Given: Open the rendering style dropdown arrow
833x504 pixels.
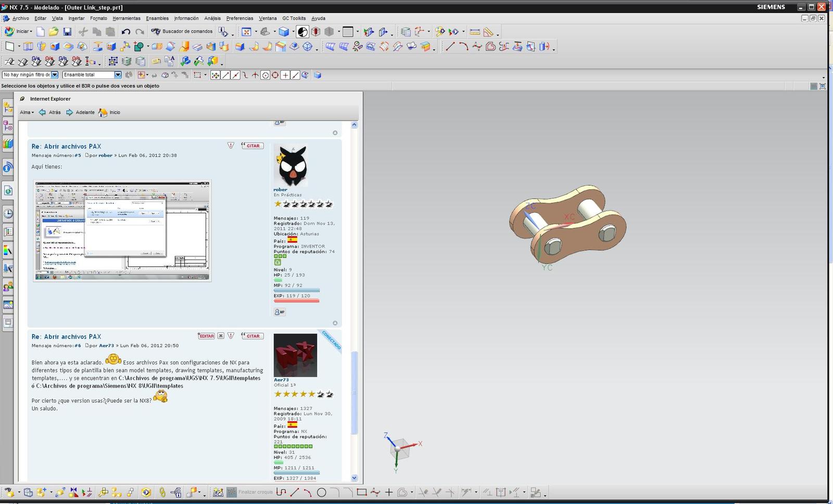Looking at the screenshot, I should coord(293,32).
